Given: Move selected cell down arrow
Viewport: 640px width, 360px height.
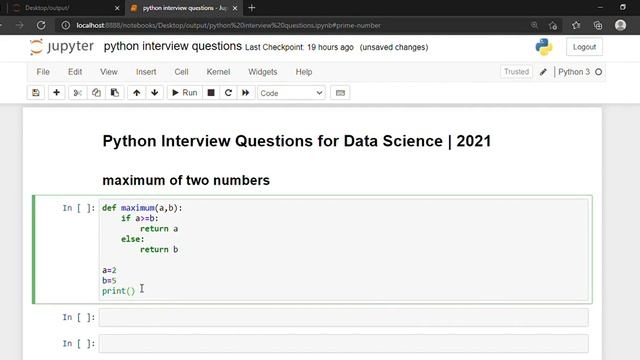Looking at the screenshot, I should click(155, 93).
